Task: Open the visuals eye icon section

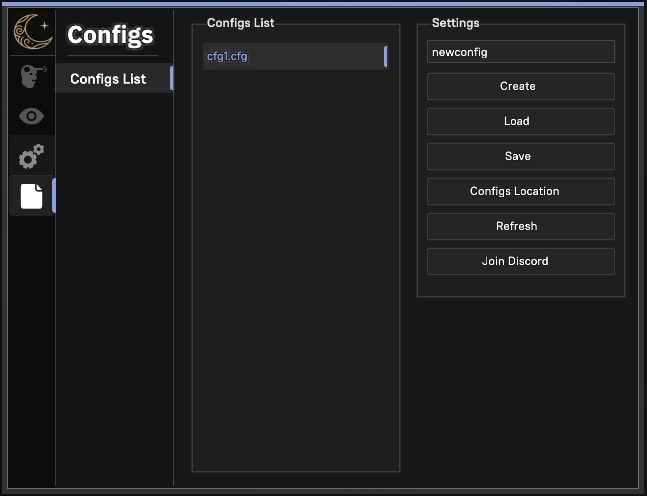Action: pyautogui.click(x=32, y=116)
